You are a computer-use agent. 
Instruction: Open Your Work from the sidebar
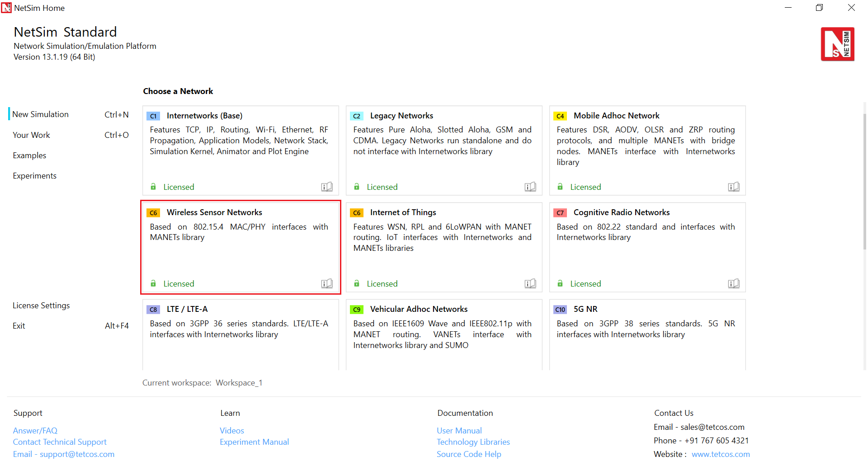(31, 135)
